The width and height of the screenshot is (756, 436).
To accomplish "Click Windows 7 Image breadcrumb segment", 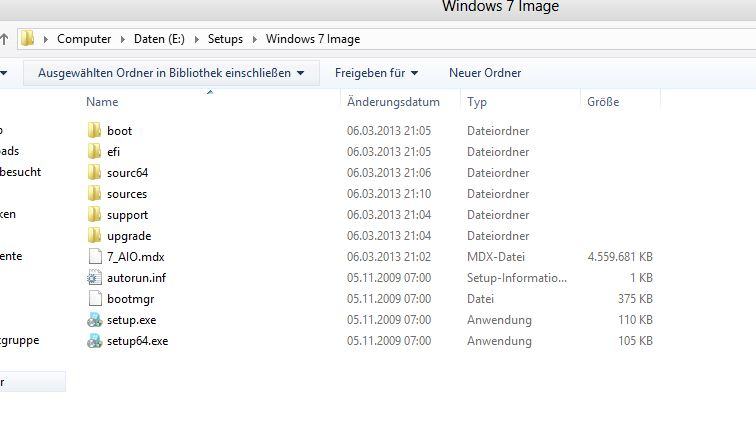I will pos(313,39).
